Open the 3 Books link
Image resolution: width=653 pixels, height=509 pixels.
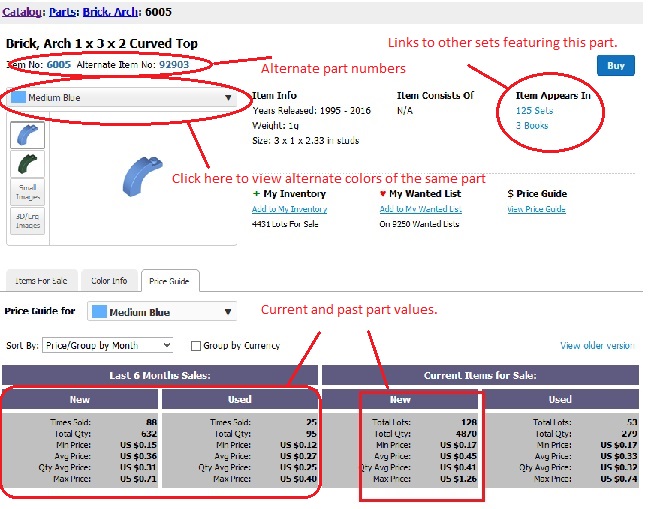pyautogui.click(x=532, y=125)
